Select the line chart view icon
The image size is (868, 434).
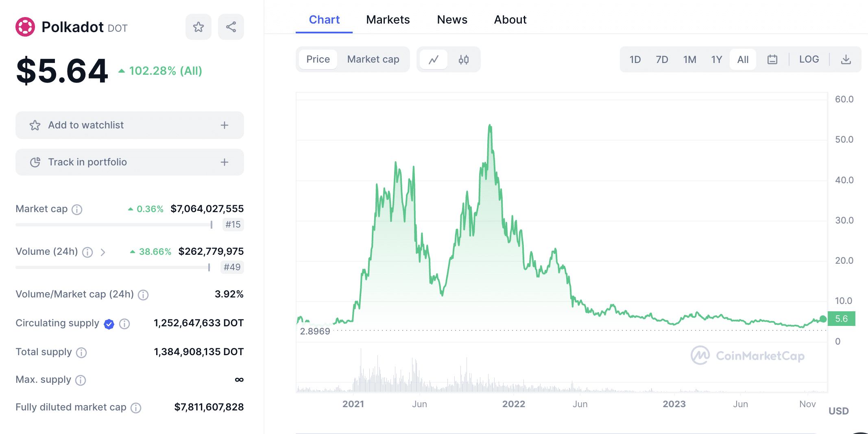click(434, 60)
